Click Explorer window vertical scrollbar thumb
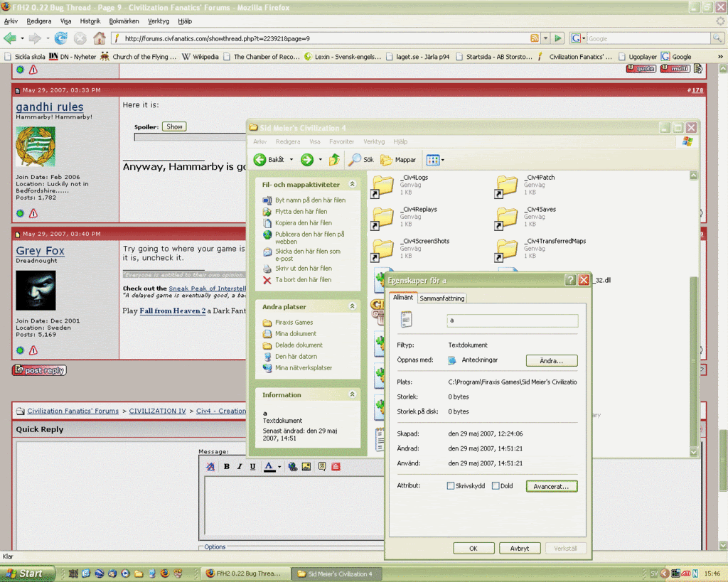Image resolution: width=728 pixels, height=582 pixels. (694, 362)
